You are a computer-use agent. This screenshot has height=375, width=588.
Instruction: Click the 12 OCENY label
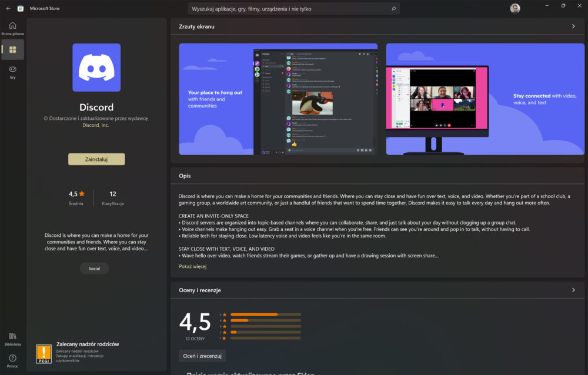click(195, 339)
